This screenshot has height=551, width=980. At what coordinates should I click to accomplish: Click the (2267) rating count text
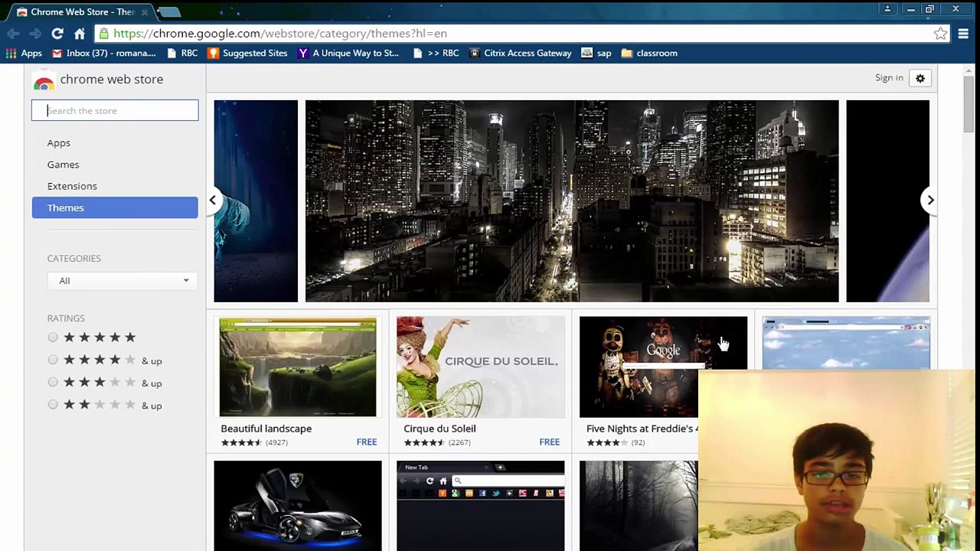tap(459, 442)
